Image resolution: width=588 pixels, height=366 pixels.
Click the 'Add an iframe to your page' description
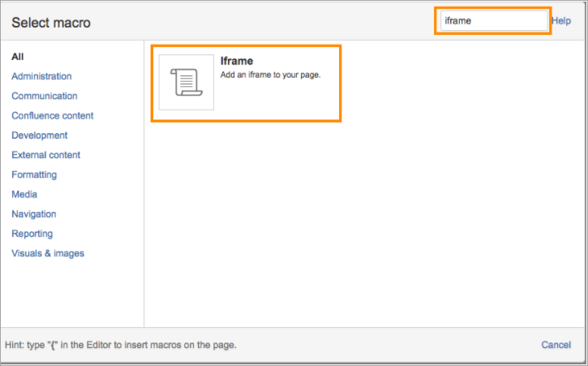270,75
